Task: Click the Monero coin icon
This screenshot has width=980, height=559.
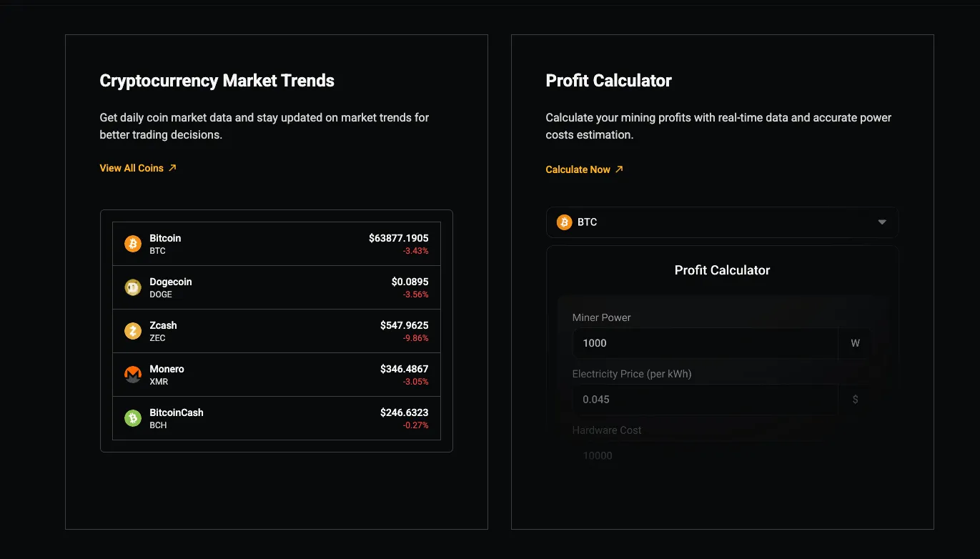Action: coord(133,375)
